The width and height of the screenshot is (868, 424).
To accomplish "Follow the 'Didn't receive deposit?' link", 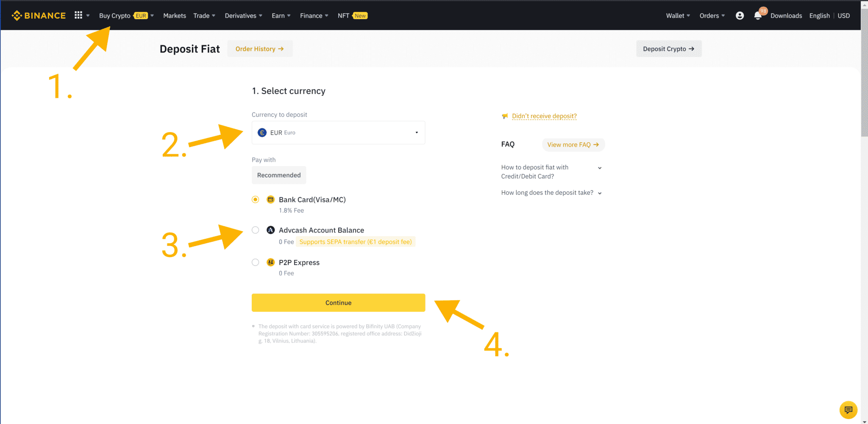I will coord(544,116).
